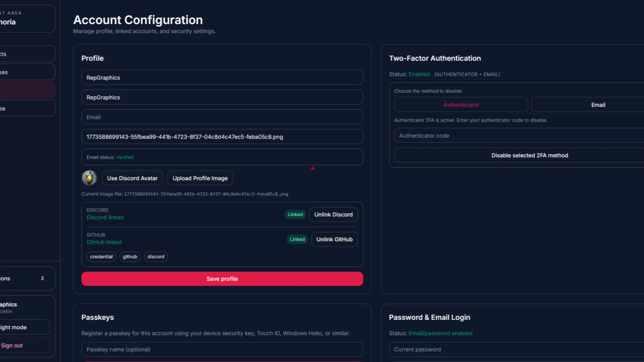Select Email as 2FA method to disable
644x362 pixels.
point(598,105)
